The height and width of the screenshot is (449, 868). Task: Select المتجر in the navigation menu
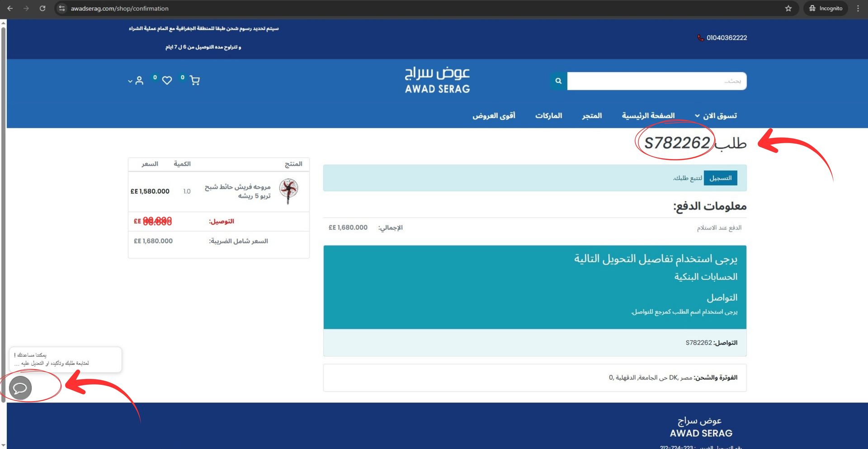click(592, 115)
